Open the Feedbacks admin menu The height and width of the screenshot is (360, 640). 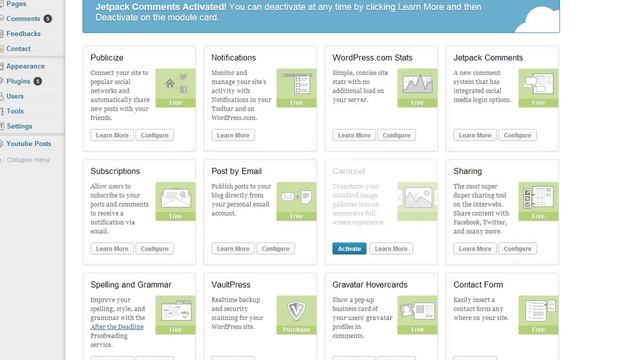click(23, 33)
